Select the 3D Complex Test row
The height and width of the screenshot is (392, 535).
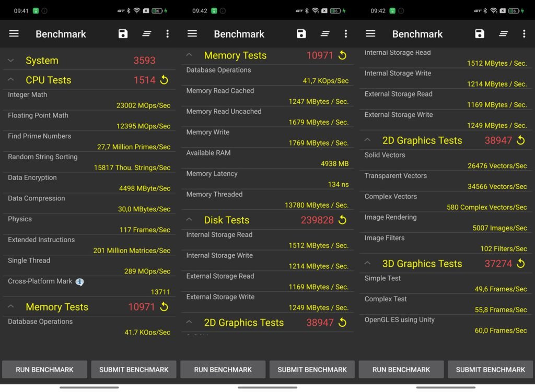point(446,305)
